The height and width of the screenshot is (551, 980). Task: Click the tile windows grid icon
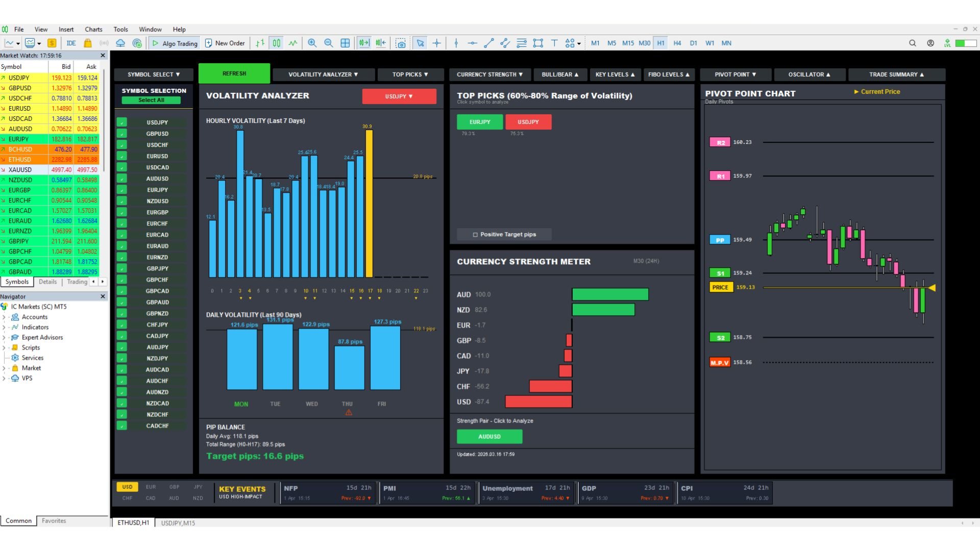[345, 43]
